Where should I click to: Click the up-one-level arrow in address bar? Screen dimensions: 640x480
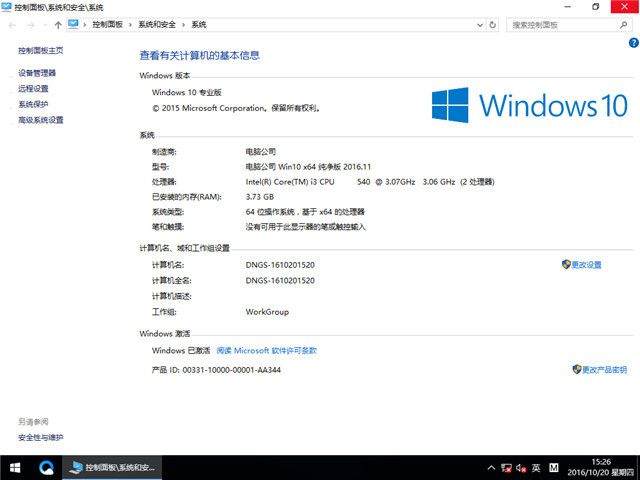[57, 24]
